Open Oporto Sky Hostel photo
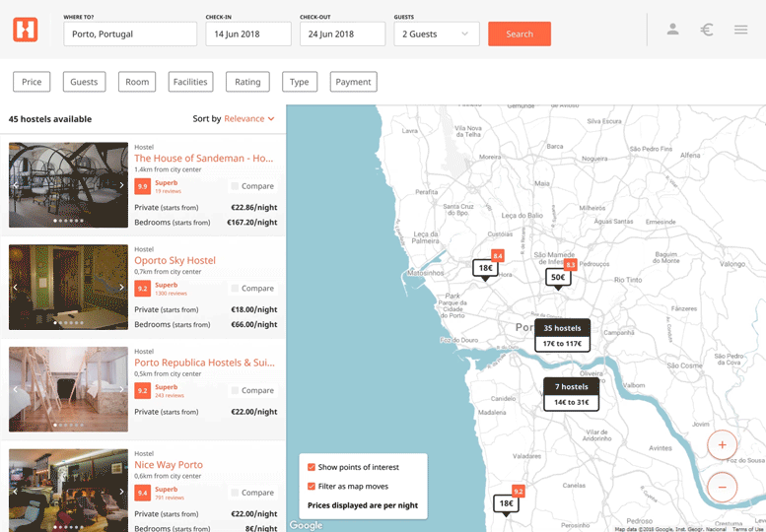The width and height of the screenshot is (766, 532). point(68,287)
